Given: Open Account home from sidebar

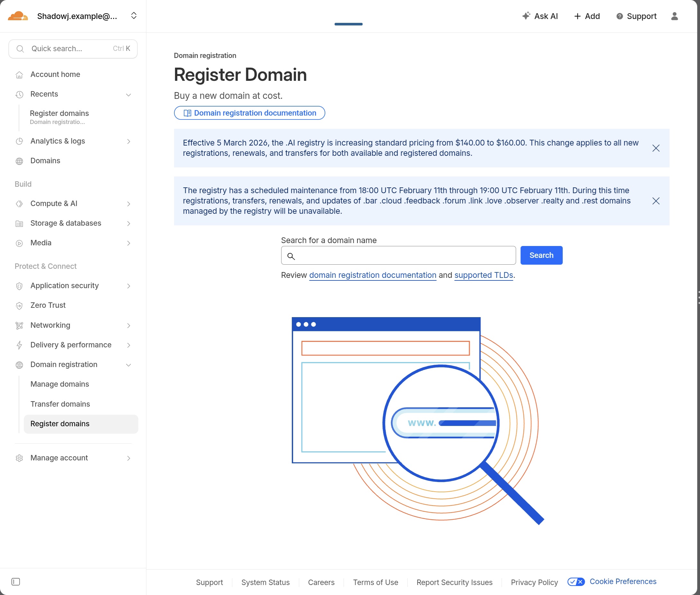Looking at the screenshot, I should [x=55, y=74].
